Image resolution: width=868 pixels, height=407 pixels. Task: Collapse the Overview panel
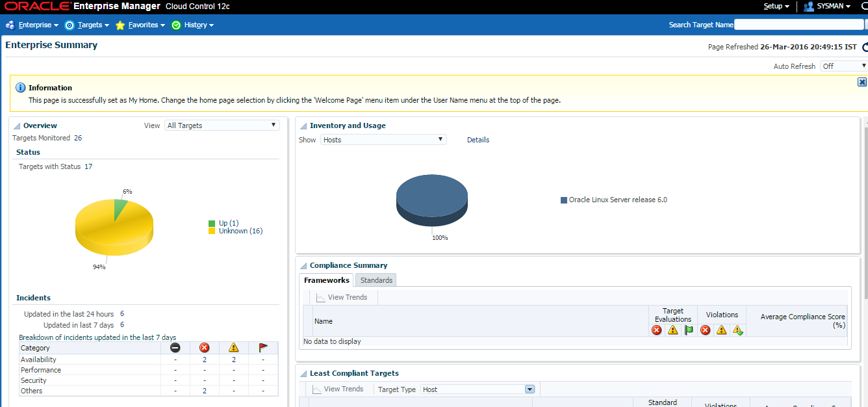click(17, 126)
